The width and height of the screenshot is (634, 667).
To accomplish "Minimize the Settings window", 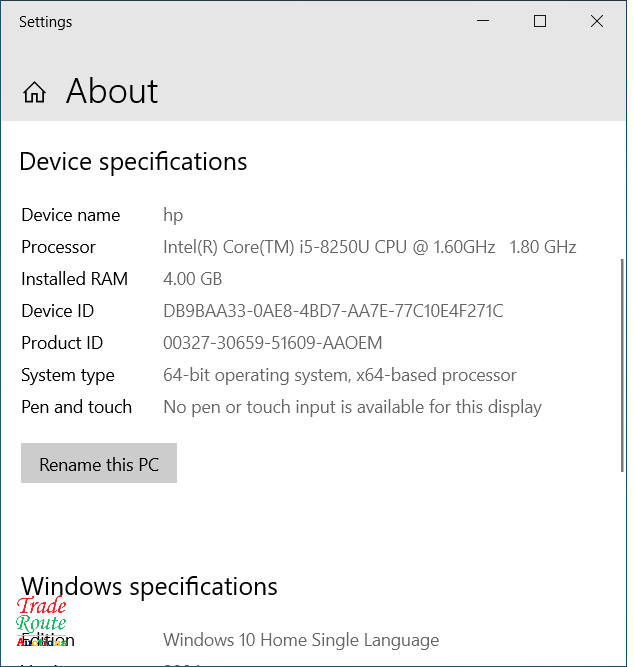I will pyautogui.click(x=483, y=21).
